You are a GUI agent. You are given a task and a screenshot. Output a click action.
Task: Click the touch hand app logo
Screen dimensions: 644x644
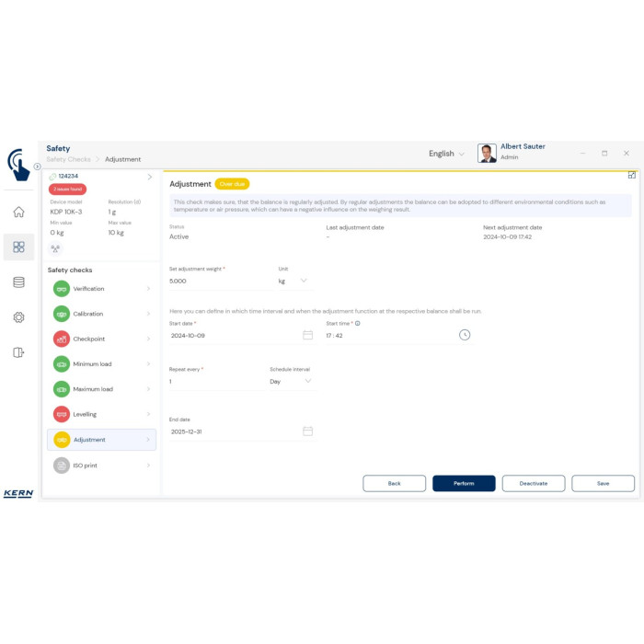coord(18,165)
